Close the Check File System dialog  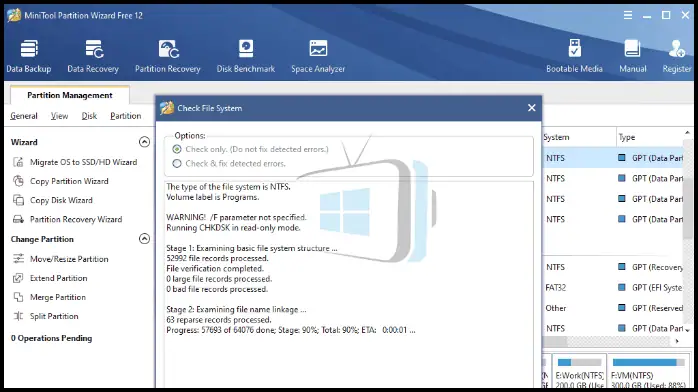(532, 108)
